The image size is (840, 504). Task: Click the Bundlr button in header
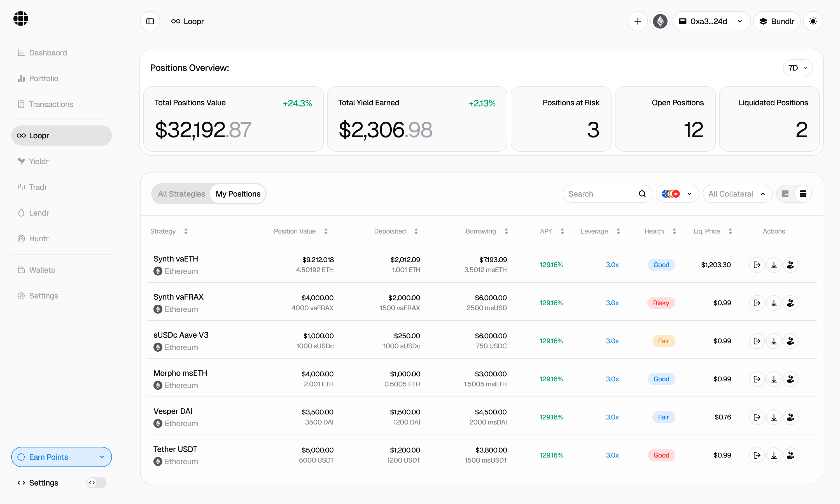(777, 21)
